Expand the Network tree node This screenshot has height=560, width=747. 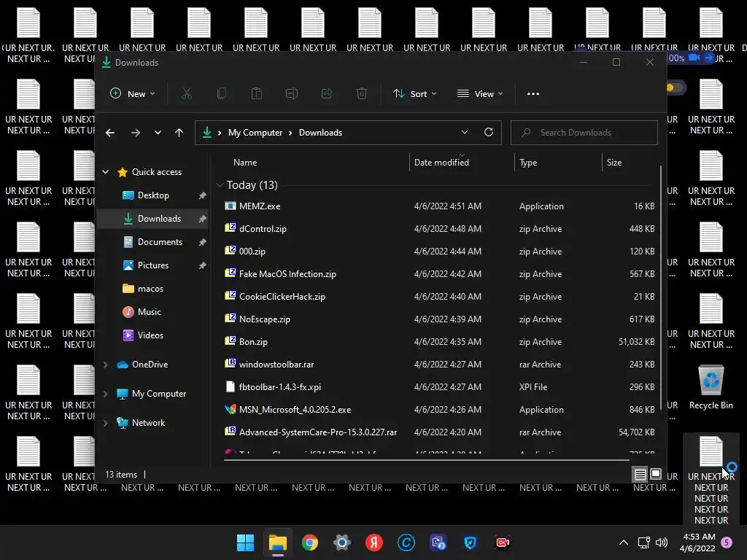click(x=105, y=423)
